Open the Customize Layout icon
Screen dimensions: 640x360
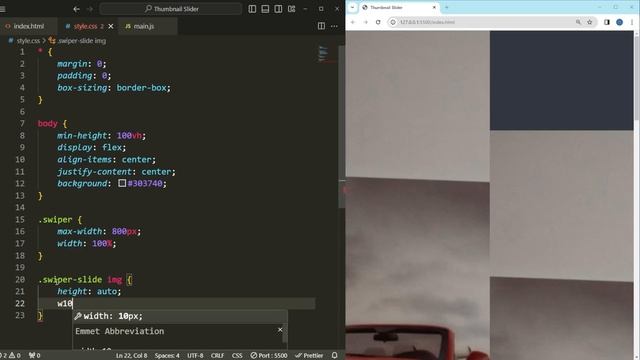click(x=291, y=9)
